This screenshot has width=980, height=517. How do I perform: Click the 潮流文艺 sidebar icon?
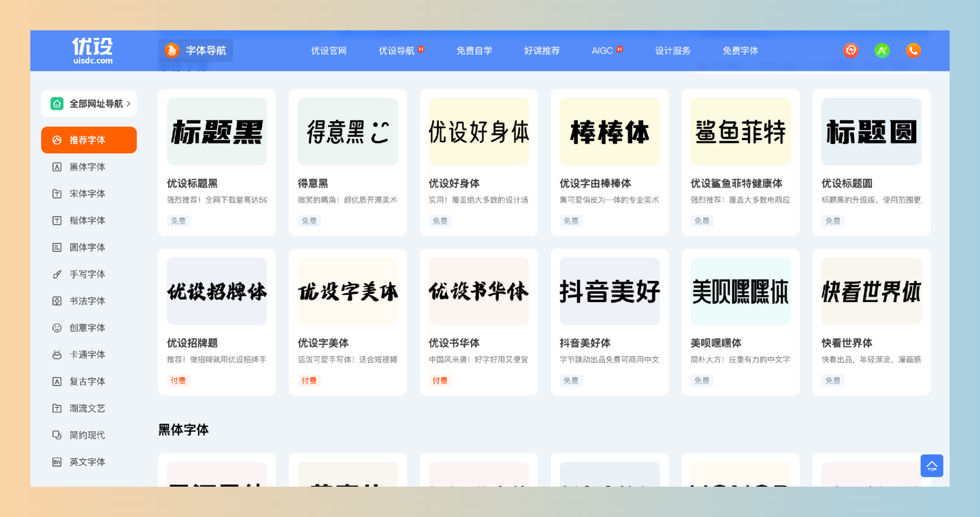(x=57, y=408)
